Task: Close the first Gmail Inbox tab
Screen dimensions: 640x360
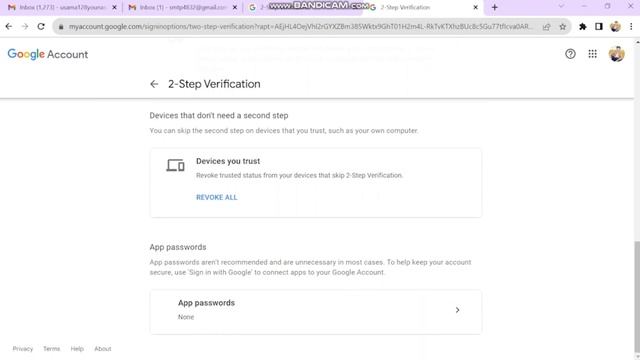Action: (114, 7)
